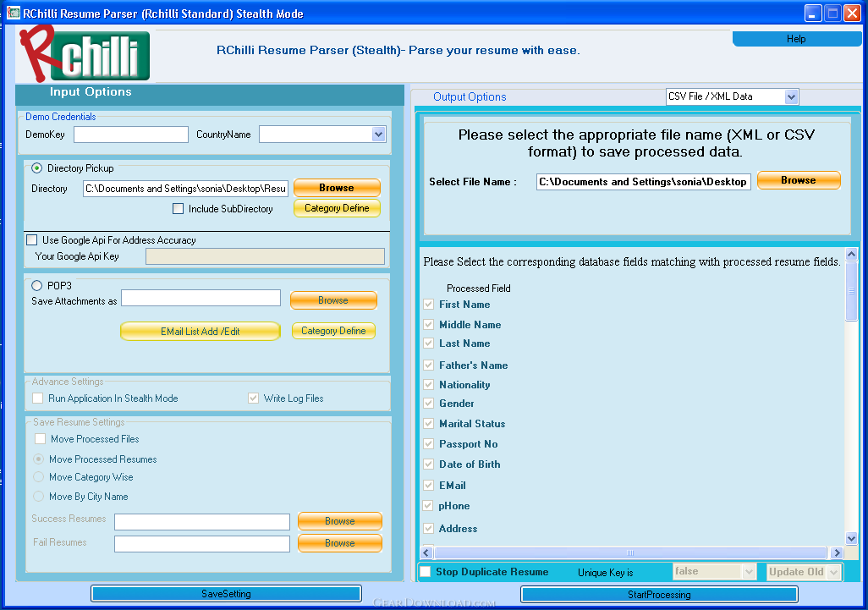Viewport: 868px width, 610px height.
Task: Open EMail List Add /Edit
Action: tap(201, 331)
